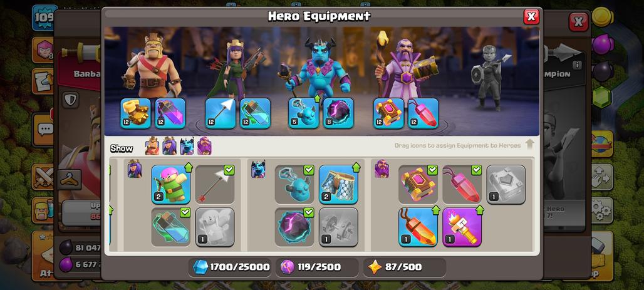This screenshot has height=290, width=644.
Task: Tap the Glowy Ore counter 119/2500
Action: click(317, 267)
